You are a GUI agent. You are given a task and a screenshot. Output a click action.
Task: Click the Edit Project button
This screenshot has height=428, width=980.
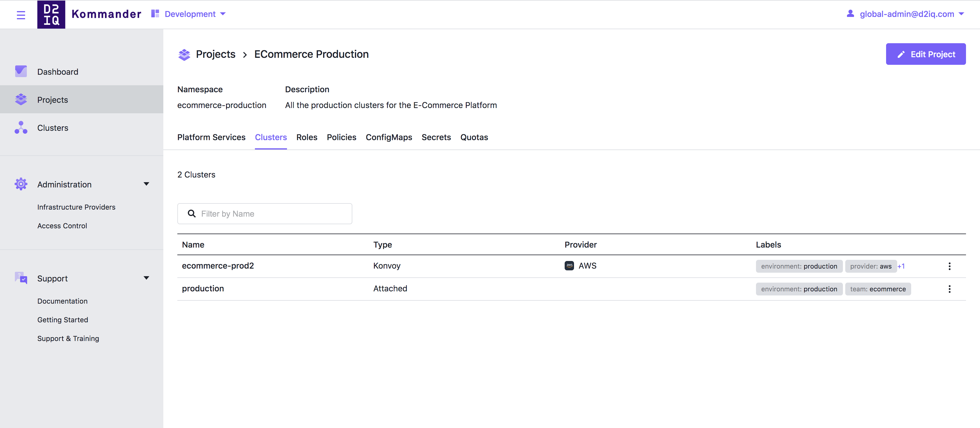tap(925, 54)
